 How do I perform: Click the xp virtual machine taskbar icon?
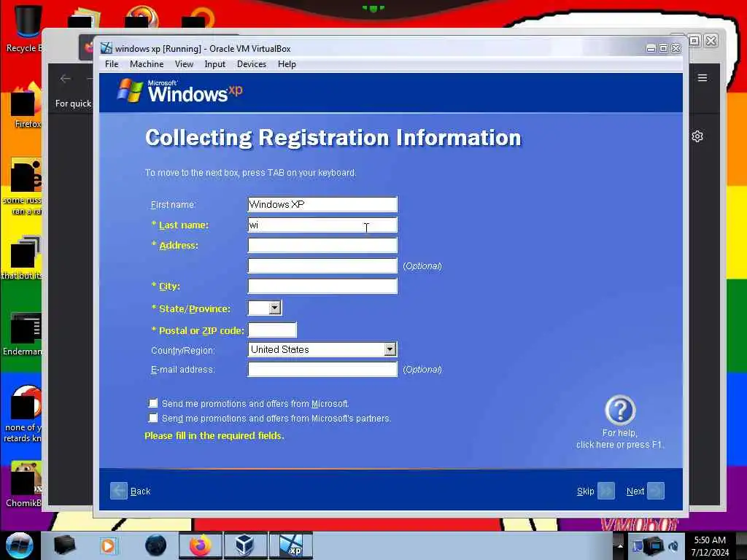click(291, 545)
